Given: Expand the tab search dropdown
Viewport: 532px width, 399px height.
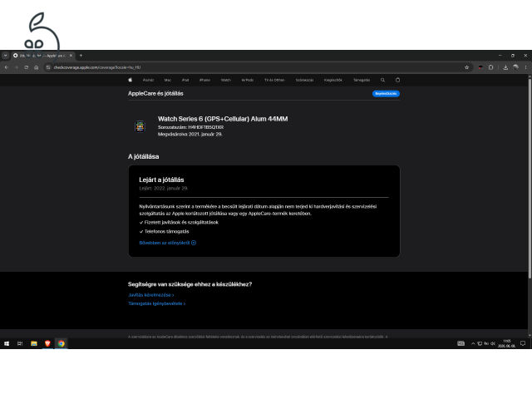Looking at the screenshot, I should (x=6, y=56).
